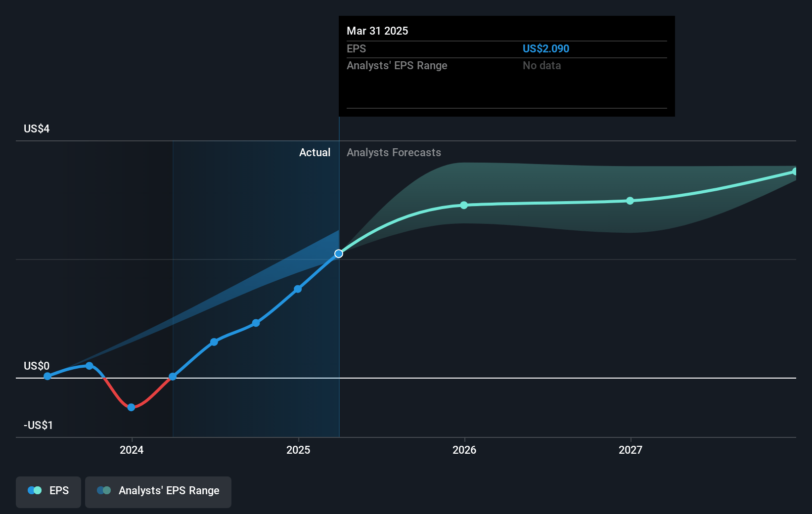Screen dimensions: 812x514
Task: Click the -US$1 y-axis label
Action: 38,425
